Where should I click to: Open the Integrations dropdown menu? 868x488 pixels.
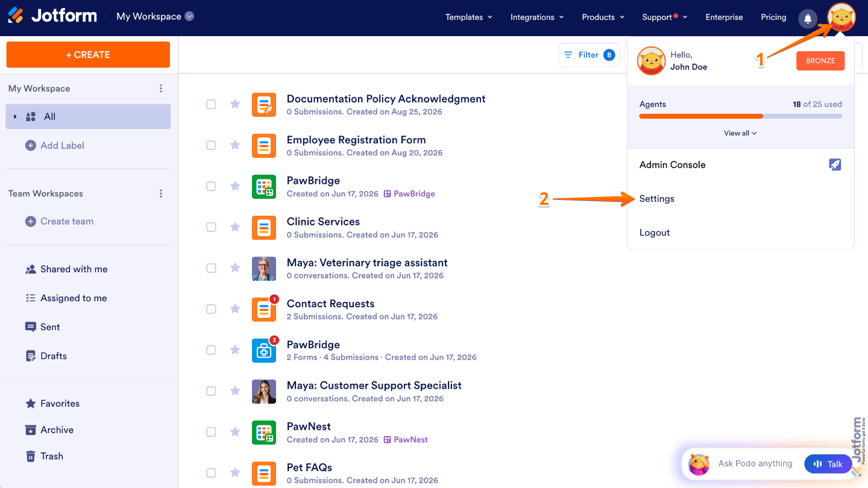537,17
